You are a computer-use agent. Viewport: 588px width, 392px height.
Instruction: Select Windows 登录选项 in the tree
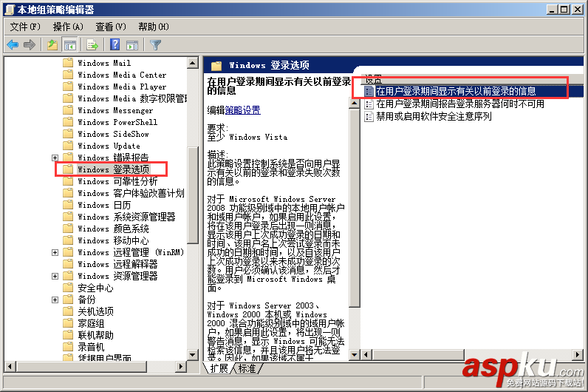[113, 169]
